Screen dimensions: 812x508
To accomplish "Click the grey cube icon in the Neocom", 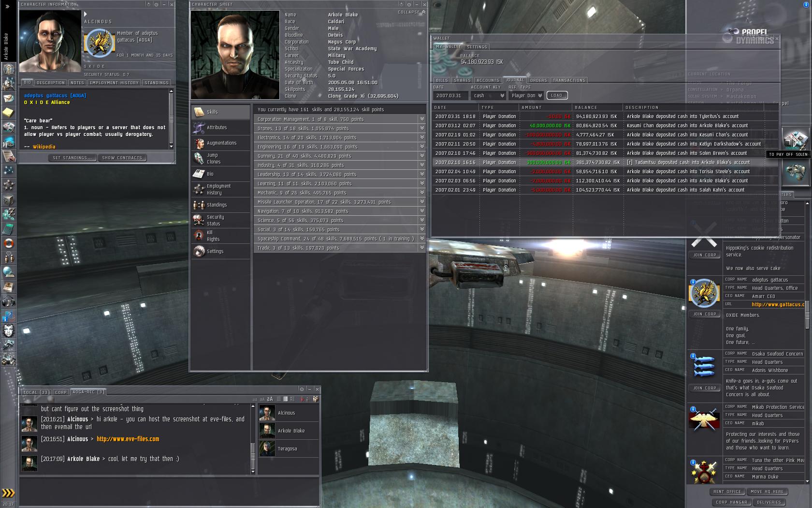I will pyautogui.click(x=9, y=199).
